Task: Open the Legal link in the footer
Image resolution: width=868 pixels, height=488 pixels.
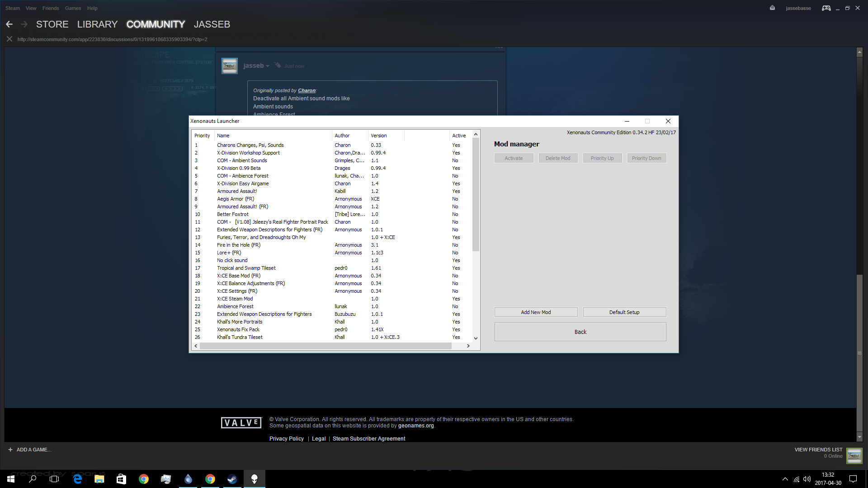Action: [319, 439]
